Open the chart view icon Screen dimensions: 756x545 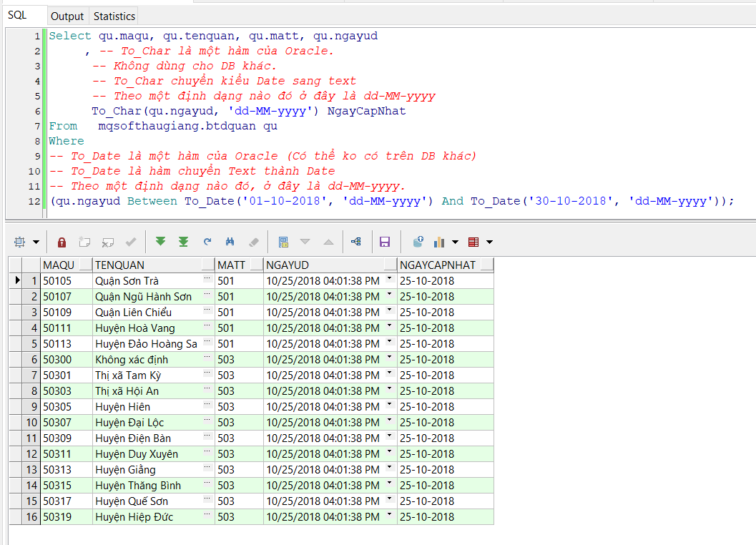coord(438,242)
